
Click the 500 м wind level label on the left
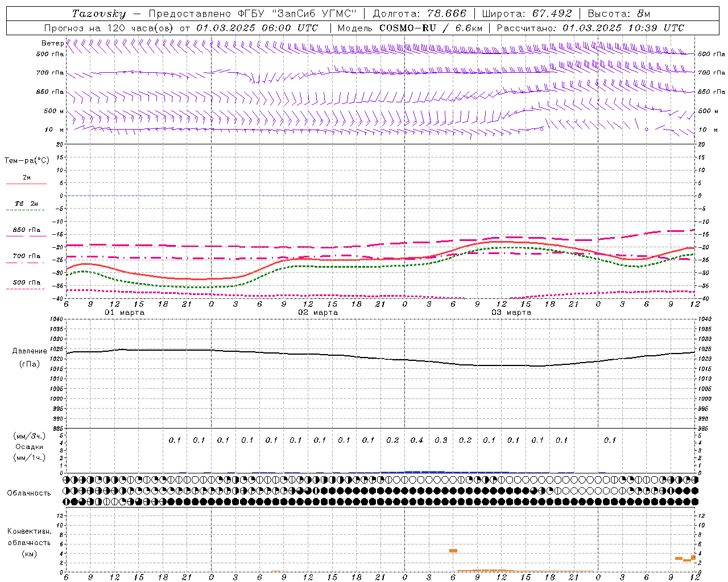54,111
